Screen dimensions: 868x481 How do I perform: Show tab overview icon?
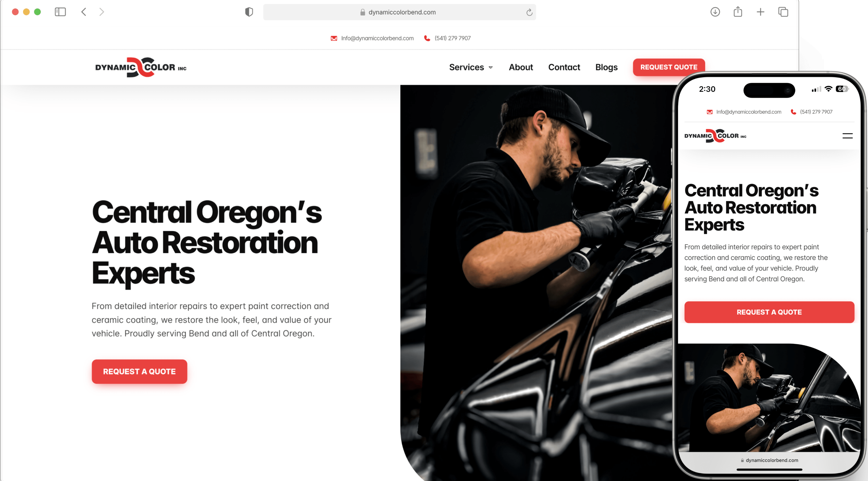pyautogui.click(x=783, y=12)
